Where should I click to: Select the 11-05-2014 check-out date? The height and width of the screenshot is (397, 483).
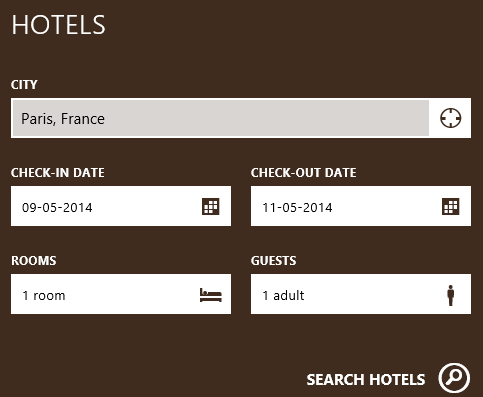tap(297, 207)
